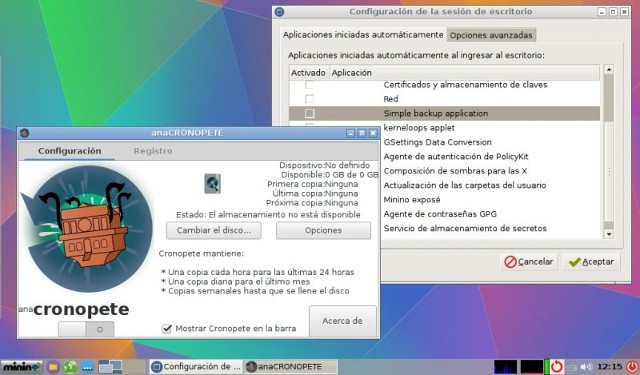
Task: Toggle the Cronopete backup on/off switch
Action: click(86, 329)
